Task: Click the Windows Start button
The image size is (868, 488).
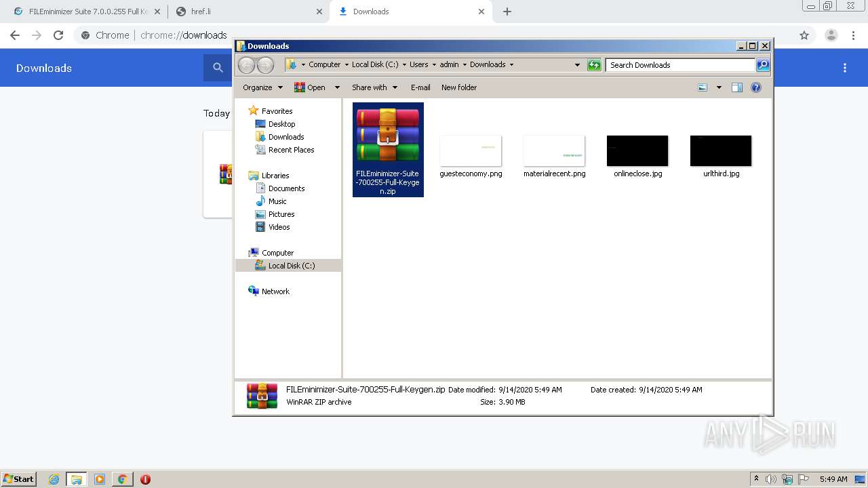Action: [19, 479]
